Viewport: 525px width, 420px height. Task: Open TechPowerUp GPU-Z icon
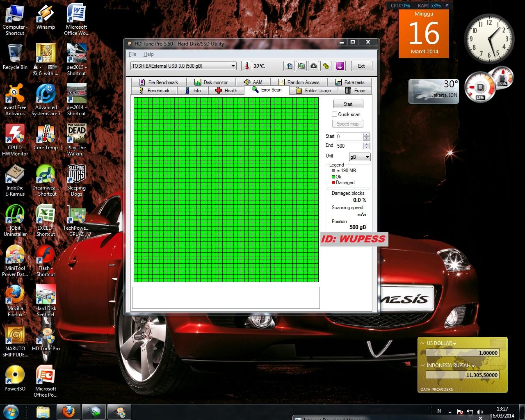coord(76,221)
